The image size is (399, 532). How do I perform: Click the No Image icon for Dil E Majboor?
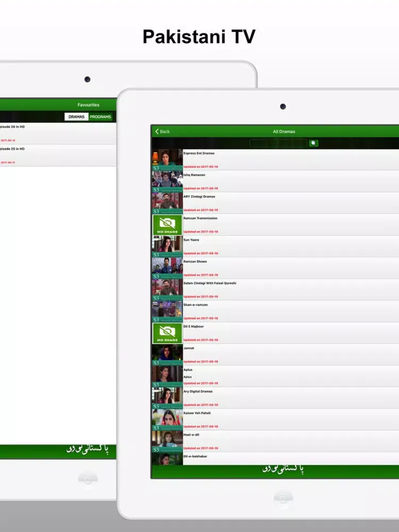pos(167,333)
